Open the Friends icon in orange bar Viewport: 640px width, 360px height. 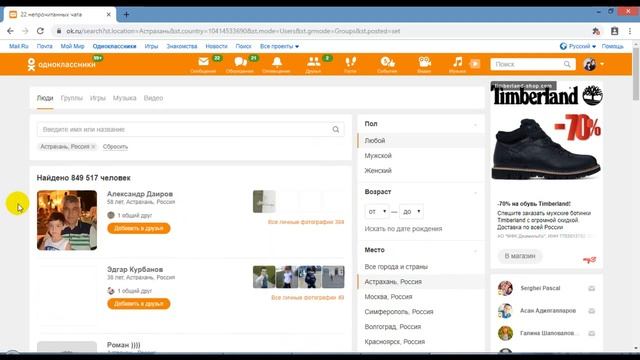click(x=313, y=62)
